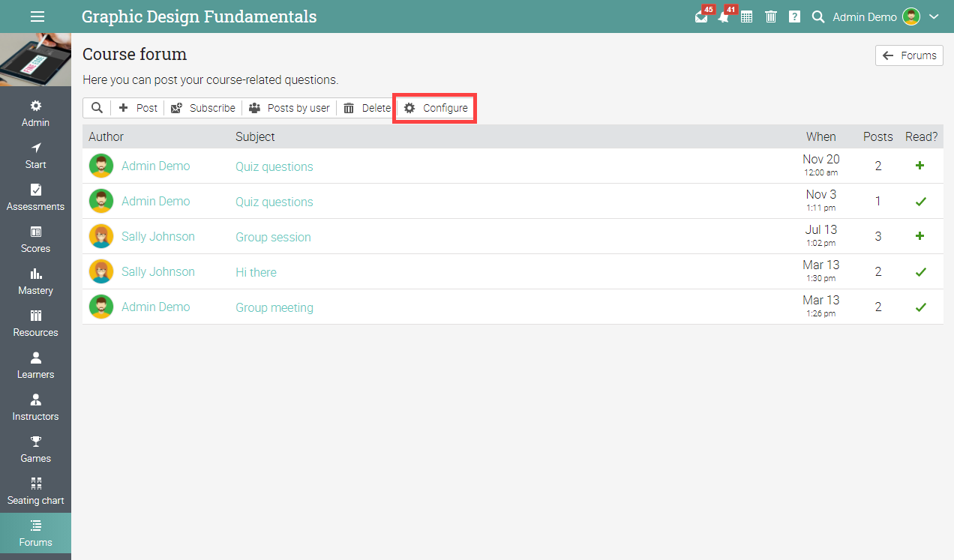Click Admin Demo author on Nov 3 row
Screen dimensions: 954x560
(156, 201)
